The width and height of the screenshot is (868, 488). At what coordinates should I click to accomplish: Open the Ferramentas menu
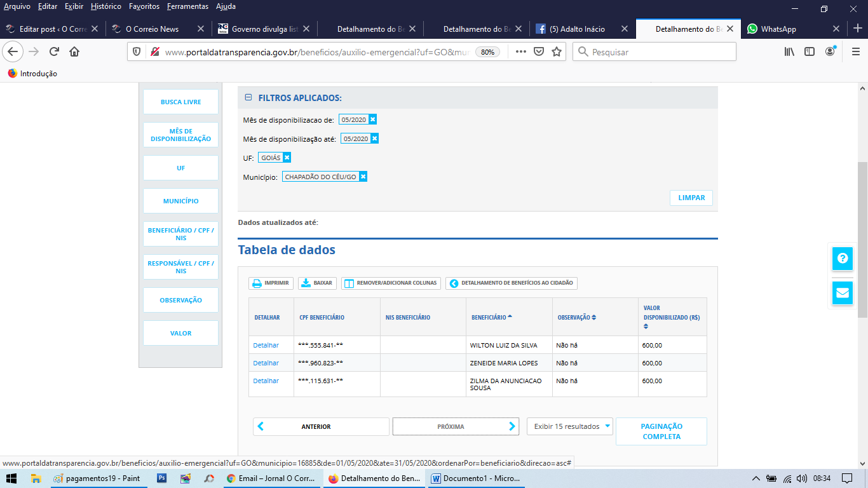click(187, 6)
